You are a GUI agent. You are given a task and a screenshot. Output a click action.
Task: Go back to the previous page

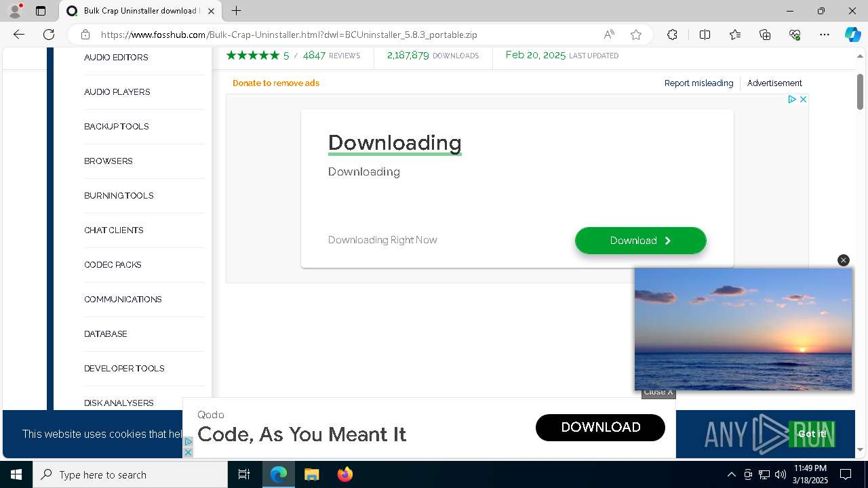(19, 35)
